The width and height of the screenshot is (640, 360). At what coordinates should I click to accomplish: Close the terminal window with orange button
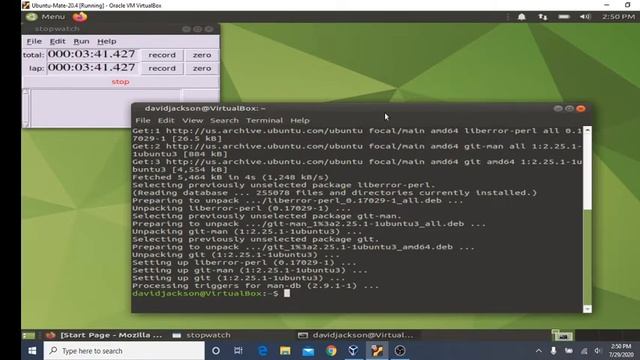click(581, 109)
